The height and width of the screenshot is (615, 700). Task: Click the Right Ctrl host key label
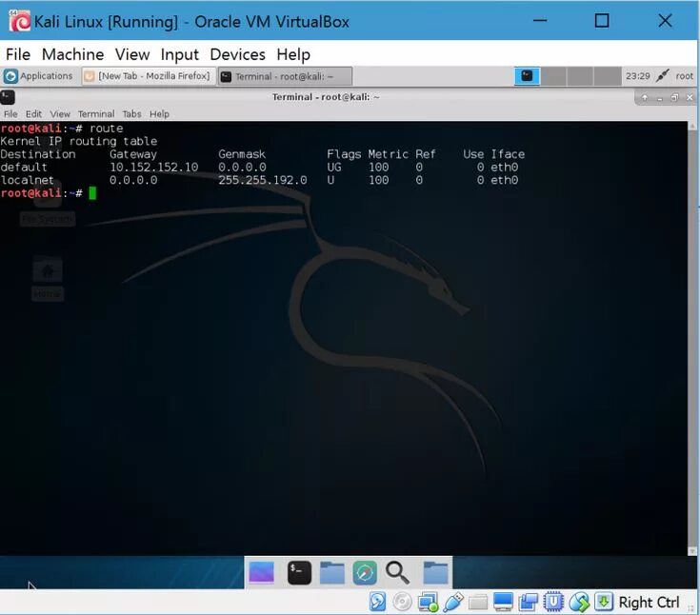pos(649,602)
